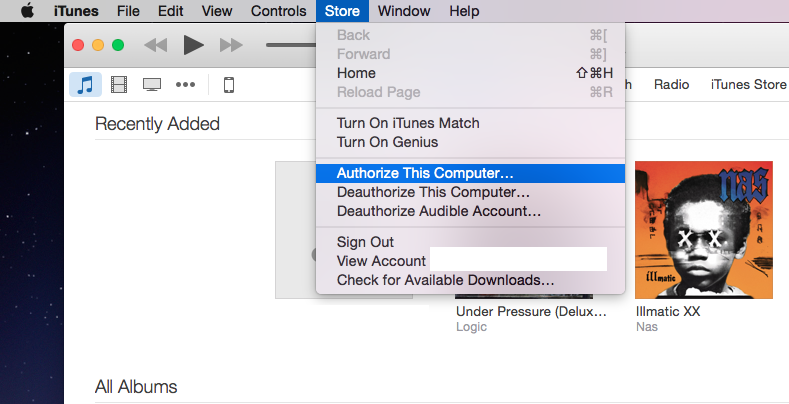The image size is (789, 404).
Task: Choose Authorize This Computer…
Action: click(425, 173)
